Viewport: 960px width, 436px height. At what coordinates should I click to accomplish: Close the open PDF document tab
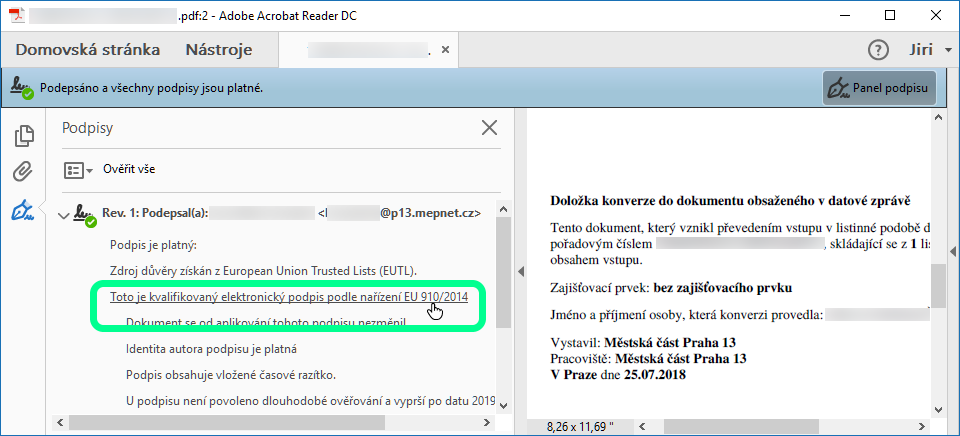click(x=446, y=50)
